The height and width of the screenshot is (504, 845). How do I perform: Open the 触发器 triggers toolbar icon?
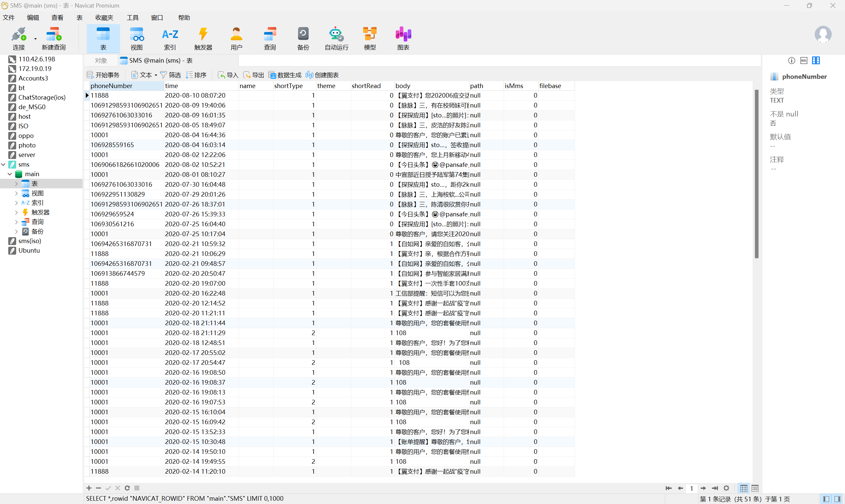pos(203,38)
